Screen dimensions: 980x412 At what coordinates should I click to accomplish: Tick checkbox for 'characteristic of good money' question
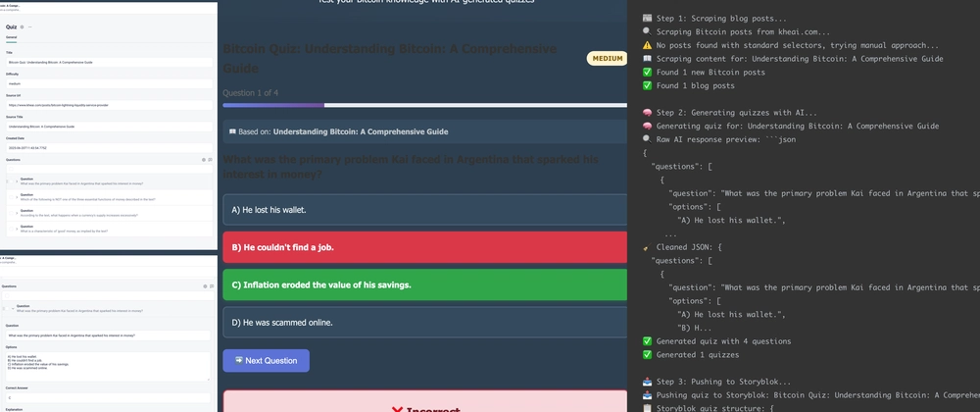coord(11,229)
